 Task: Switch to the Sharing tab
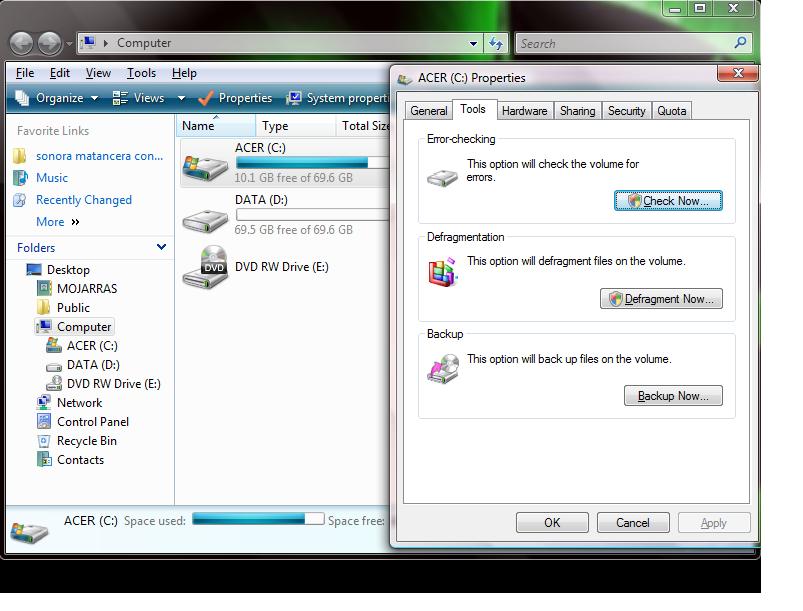click(x=577, y=111)
